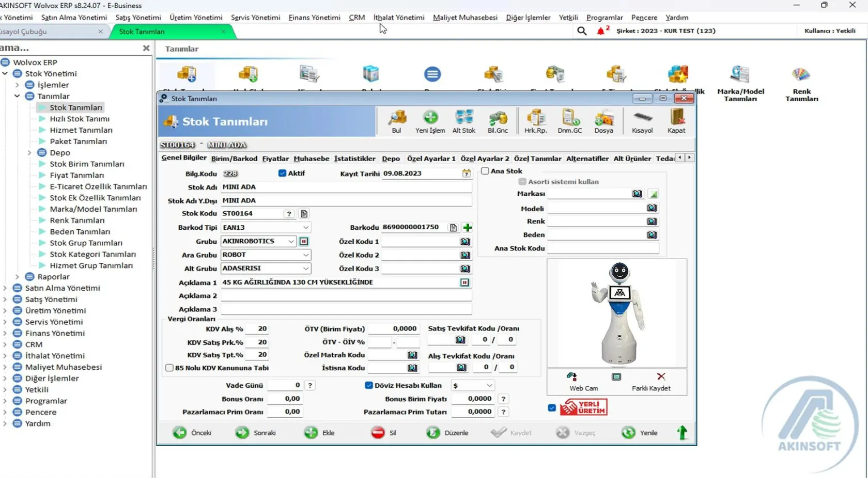Click the copy icon beside Barkodu field
Viewport: 868px width, 488px height.
point(453,228)
